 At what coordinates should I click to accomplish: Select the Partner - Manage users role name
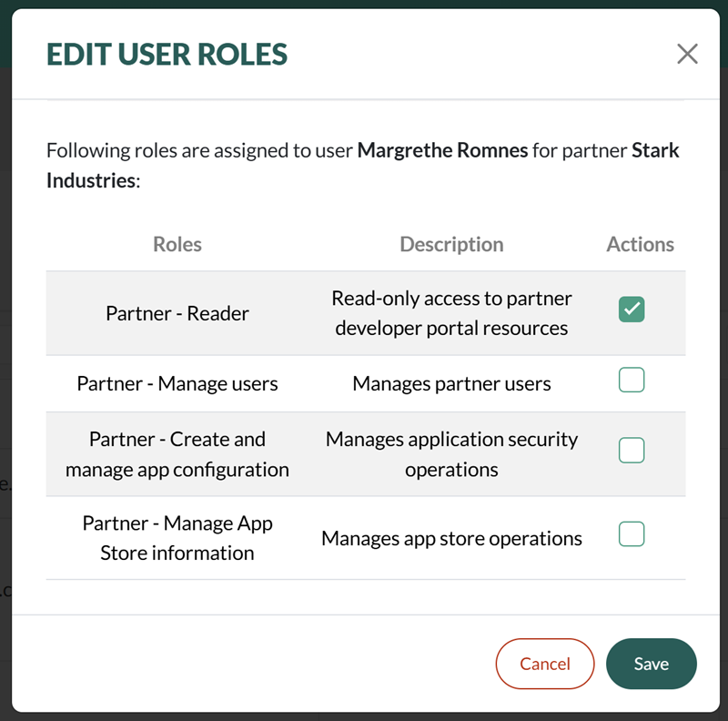(177, 383)
